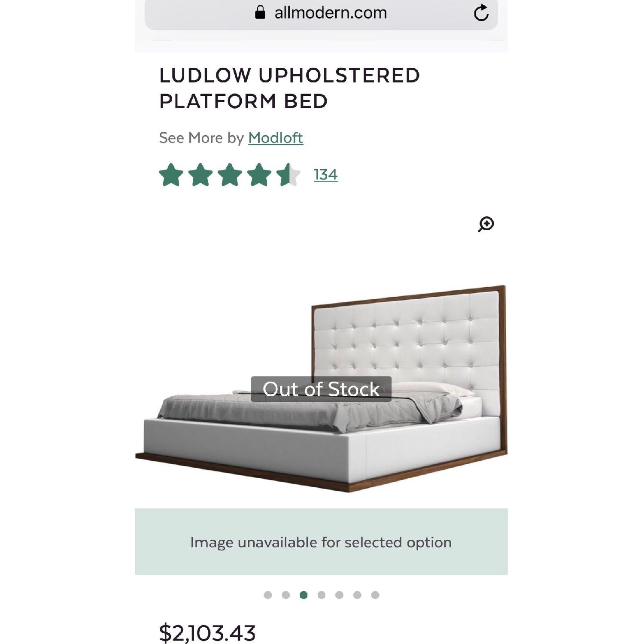Select the active third carousel dot

coord(304,595)
